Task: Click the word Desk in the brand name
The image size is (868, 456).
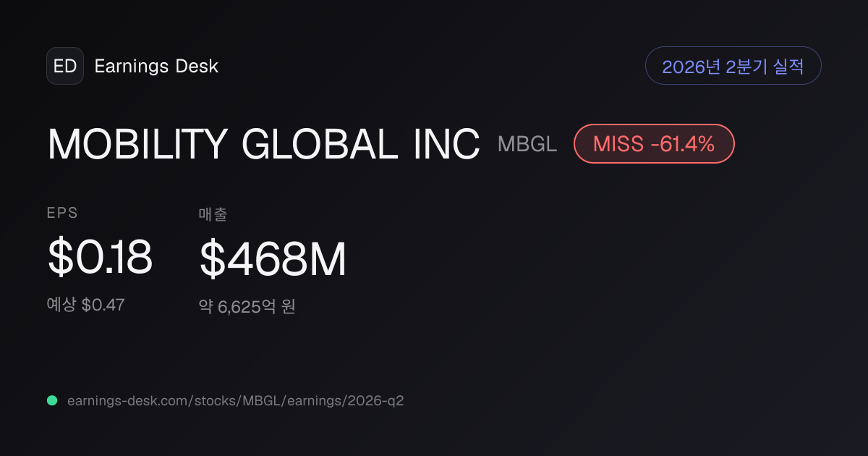Action: pos(197,67)
